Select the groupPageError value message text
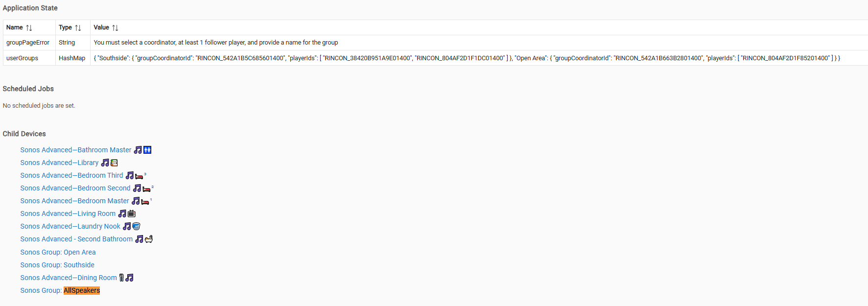The height and width of the screenshot is (306, 868). 216,43
